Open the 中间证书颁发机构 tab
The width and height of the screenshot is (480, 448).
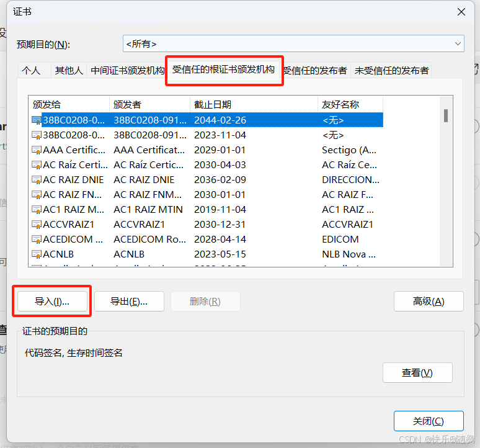(x=127, y=71)
